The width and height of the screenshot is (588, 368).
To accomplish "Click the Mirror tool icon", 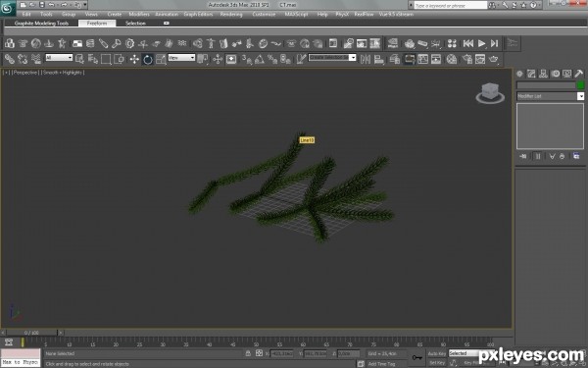I will (x=366, y=59).
